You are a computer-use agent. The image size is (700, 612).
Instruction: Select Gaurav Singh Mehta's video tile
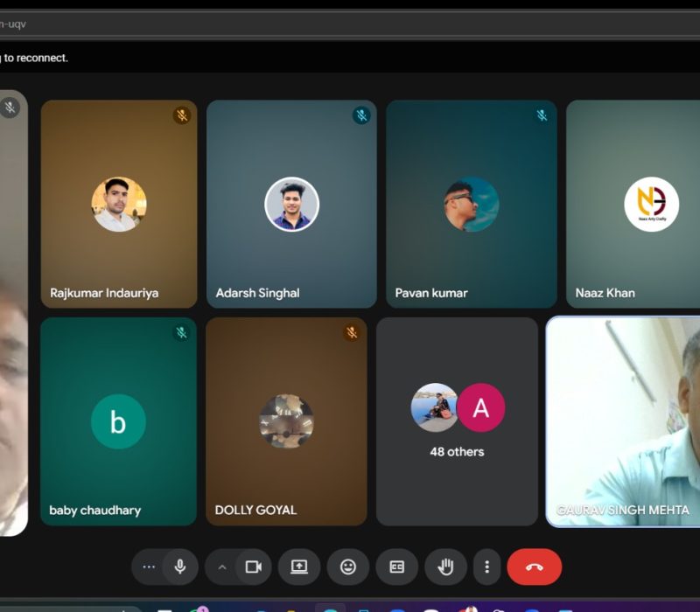pos(623,420)
